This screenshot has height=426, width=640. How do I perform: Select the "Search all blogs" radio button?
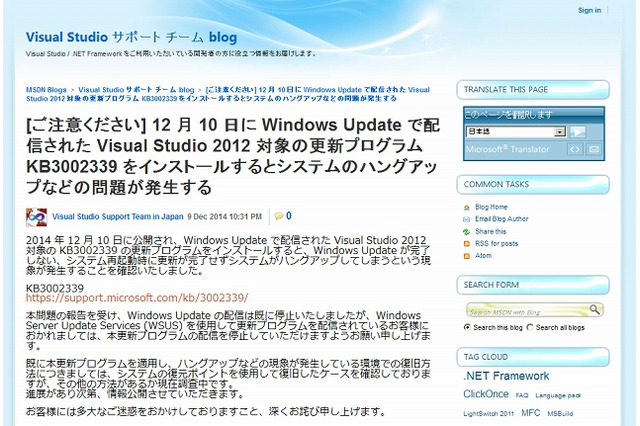click(530, 327)
